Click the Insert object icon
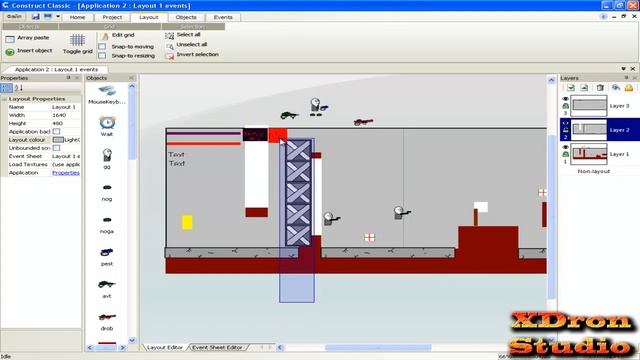 point(10,52)
